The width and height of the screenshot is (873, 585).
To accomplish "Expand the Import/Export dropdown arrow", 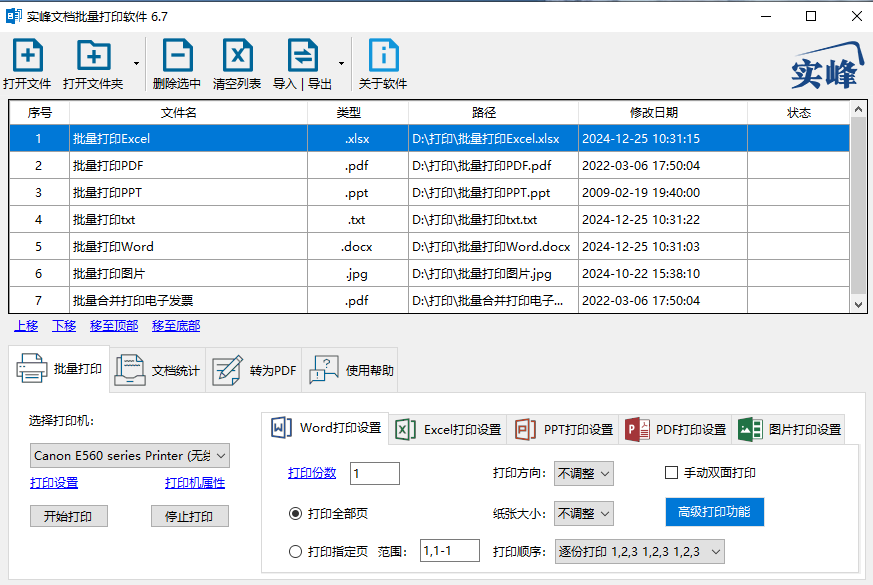I will pyautogui.click(x=341, y=63).
